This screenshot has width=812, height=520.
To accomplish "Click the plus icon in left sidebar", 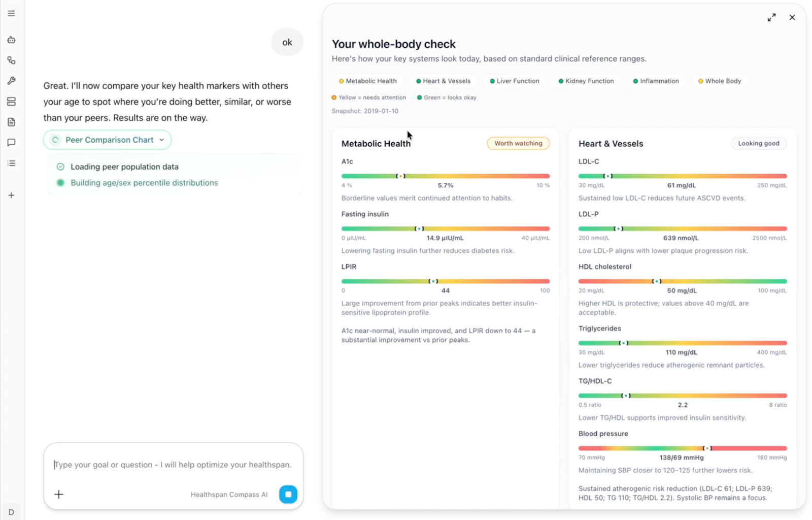I will 11,195.
